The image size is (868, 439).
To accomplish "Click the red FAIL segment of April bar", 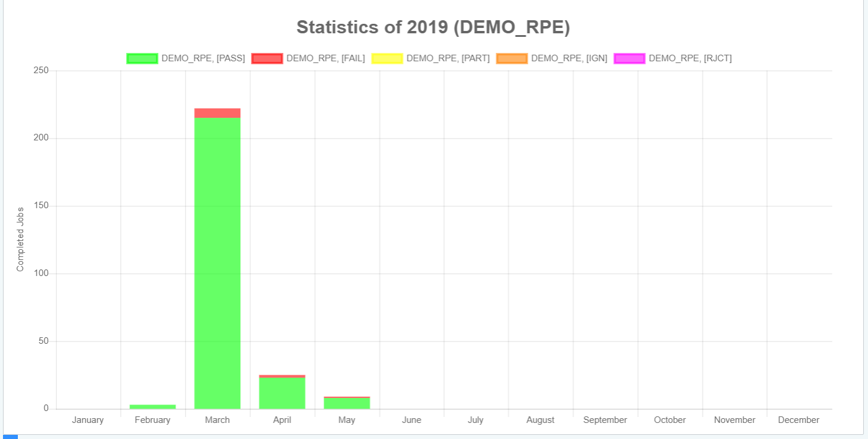I will coord(282,376).
